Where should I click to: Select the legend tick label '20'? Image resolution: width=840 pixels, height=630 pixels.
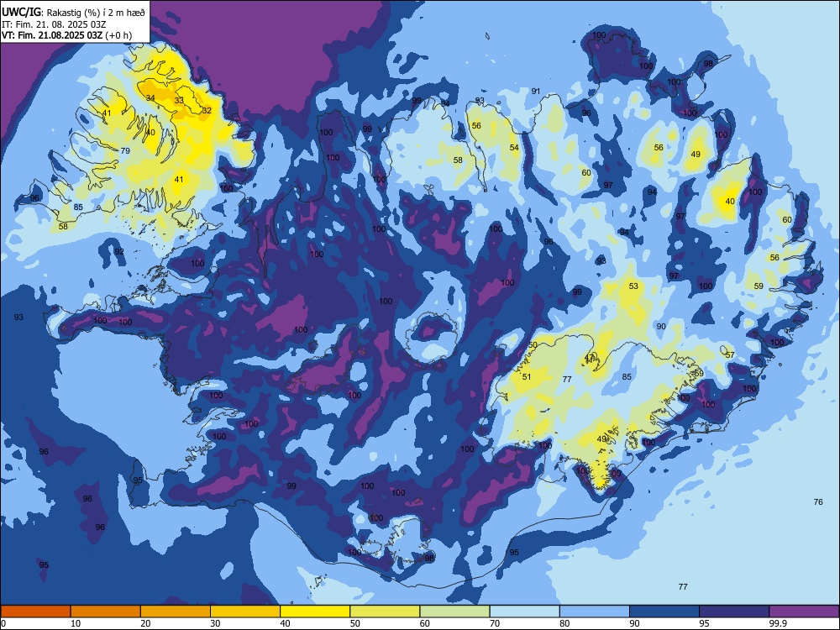pyautogui.click(x=145, y=623)
